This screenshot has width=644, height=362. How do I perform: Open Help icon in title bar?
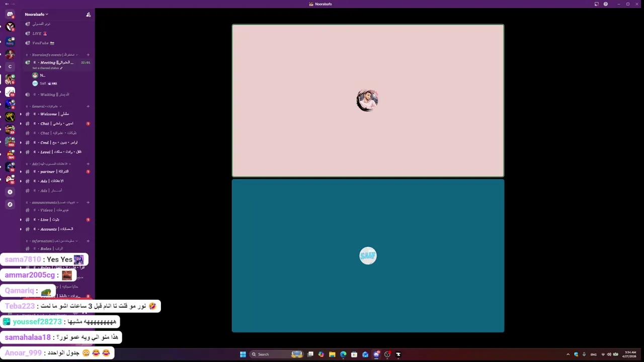click(606, 4)
